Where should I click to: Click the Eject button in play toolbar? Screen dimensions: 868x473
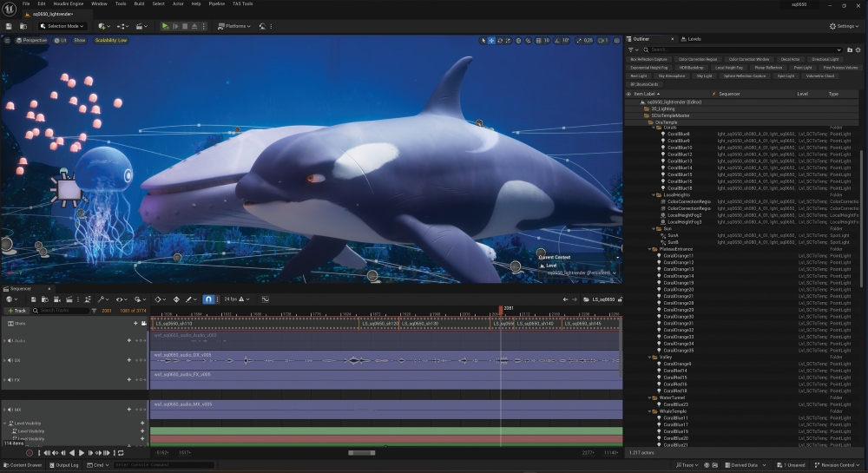(194, 26)
